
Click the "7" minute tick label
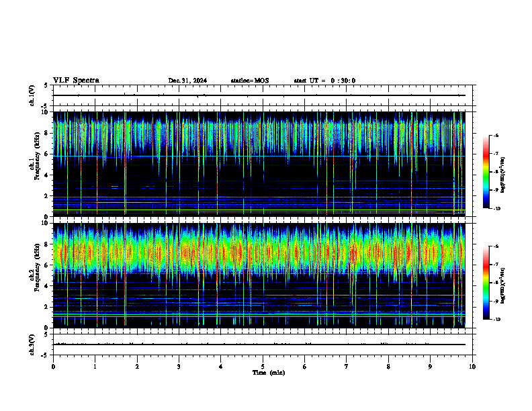(347, 367)
